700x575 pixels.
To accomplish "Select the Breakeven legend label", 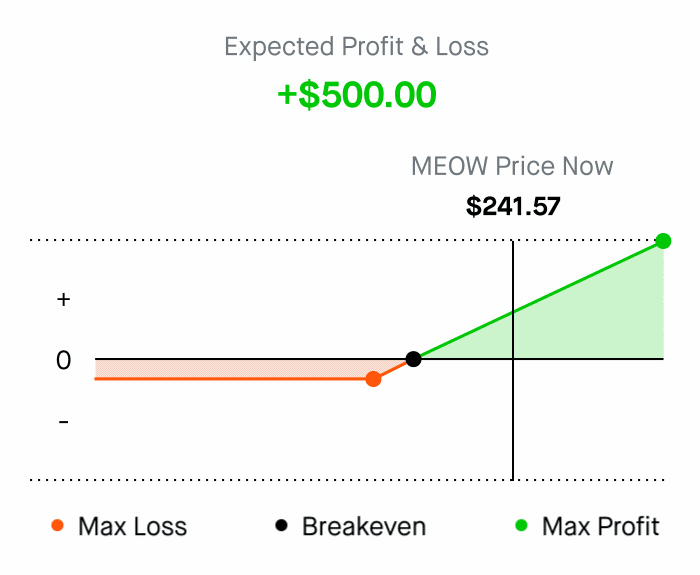I will coord(364,526).
